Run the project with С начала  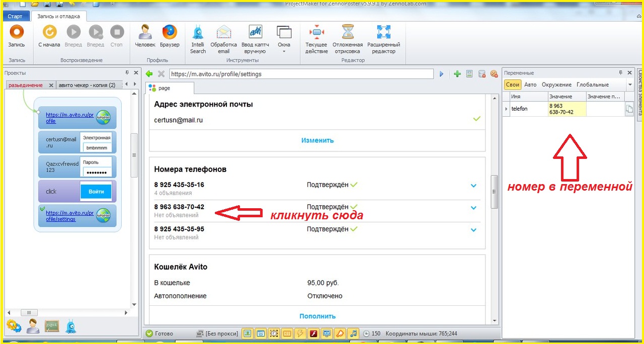(49, 36)
